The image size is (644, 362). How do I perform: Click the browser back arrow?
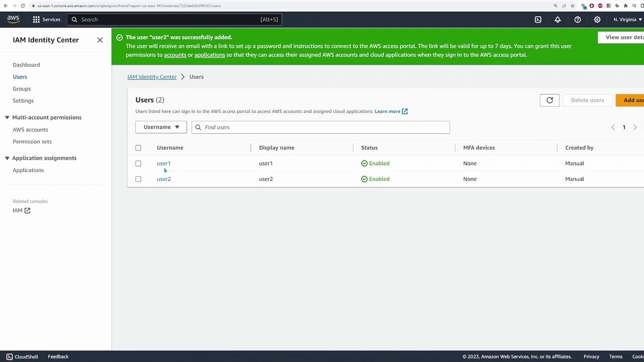pyautogui.click(x=6, y=6)
